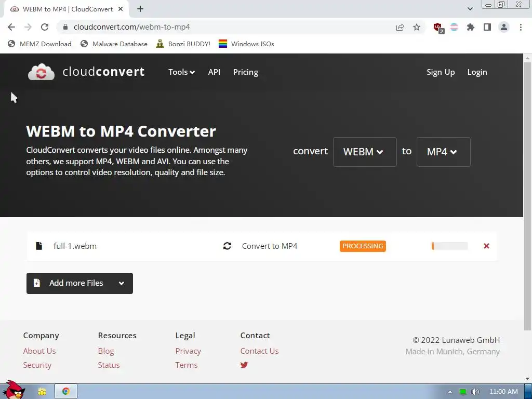Expand the Add more Files arrow

(x=122, y=283)
